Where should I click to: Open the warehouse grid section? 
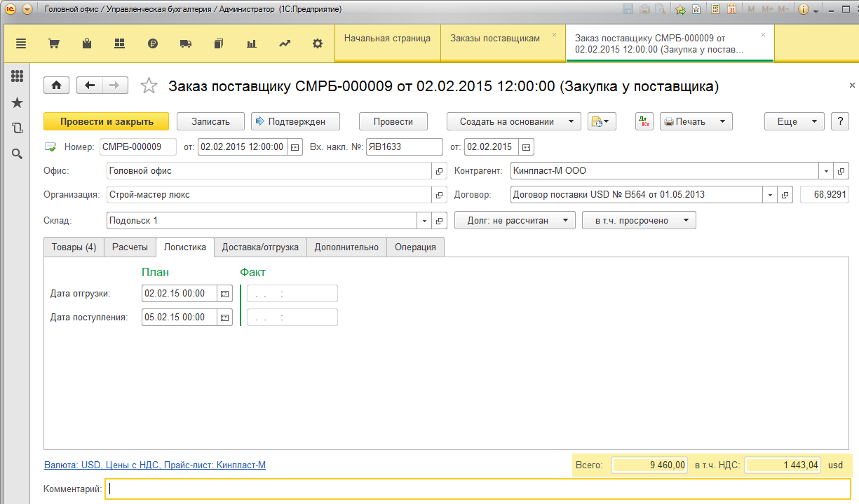coord(119,43)
